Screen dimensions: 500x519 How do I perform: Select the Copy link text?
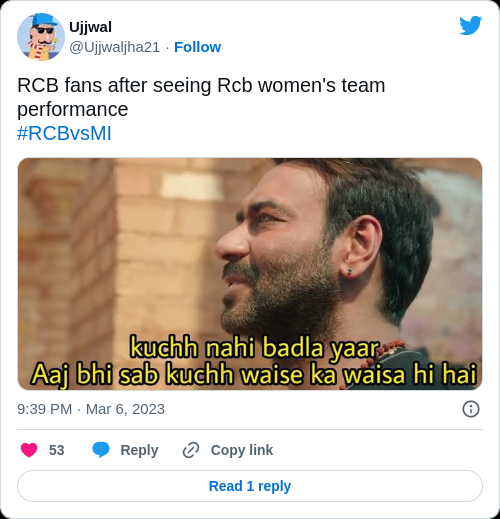click(x=242, y=450)
